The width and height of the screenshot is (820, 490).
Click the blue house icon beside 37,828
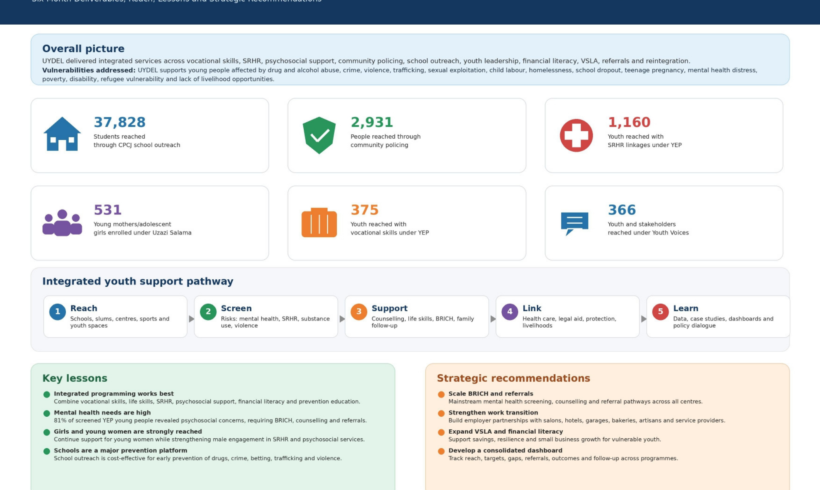pos(62,134)
